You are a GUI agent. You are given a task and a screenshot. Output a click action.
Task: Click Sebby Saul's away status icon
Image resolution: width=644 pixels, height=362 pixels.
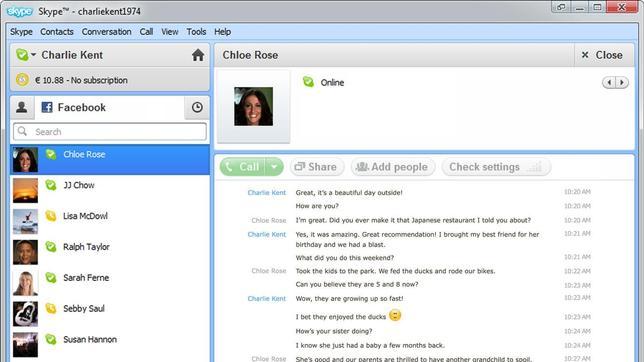click(x=51, y=308)
